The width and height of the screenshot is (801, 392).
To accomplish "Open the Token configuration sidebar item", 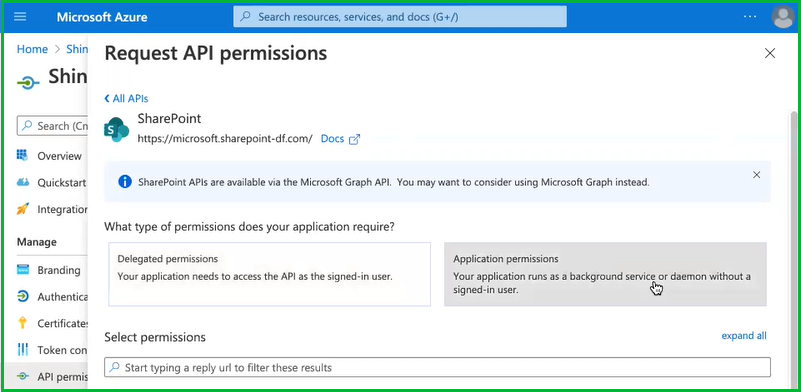I will point(62,350).
